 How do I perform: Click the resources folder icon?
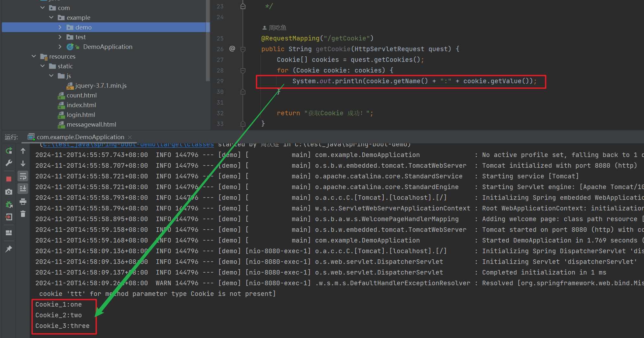pos(44,57)
